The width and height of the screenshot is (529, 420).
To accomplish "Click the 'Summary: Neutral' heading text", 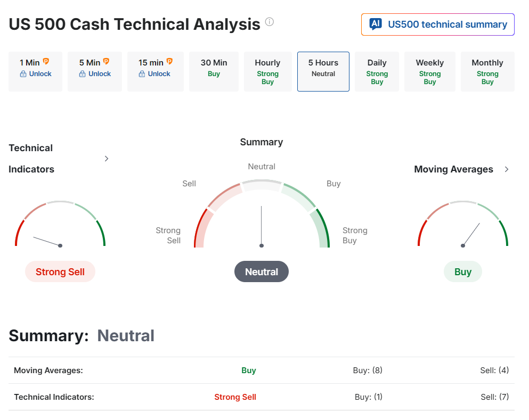I will 82,336.
